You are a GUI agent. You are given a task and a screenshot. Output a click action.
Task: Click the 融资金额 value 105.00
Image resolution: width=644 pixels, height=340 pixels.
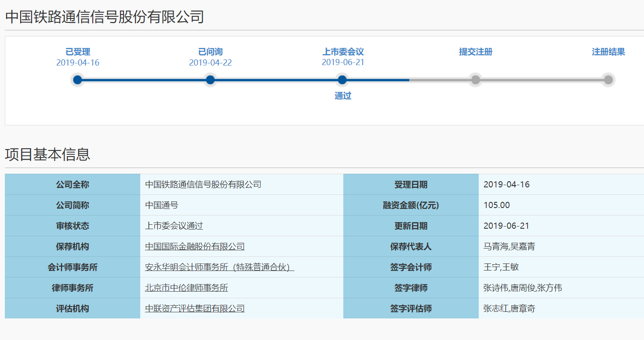pos(496,205)
